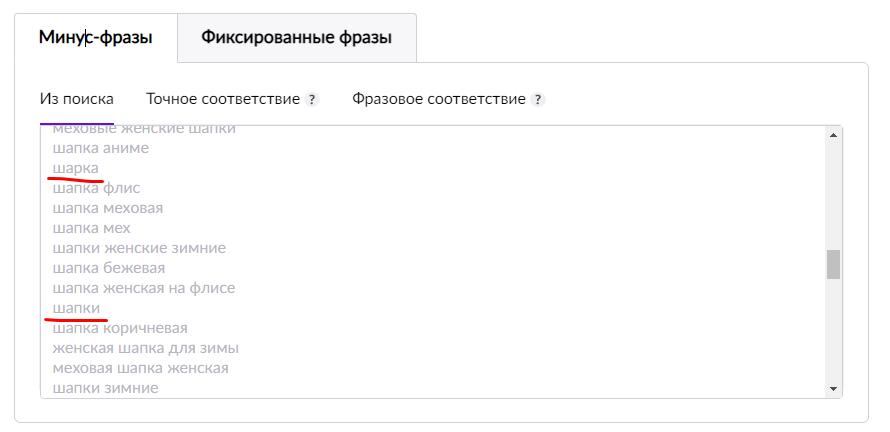Select the шапка меховая line
Image resolution: width=890 pixels, height=432 pixels.
[x=107, y=208]
